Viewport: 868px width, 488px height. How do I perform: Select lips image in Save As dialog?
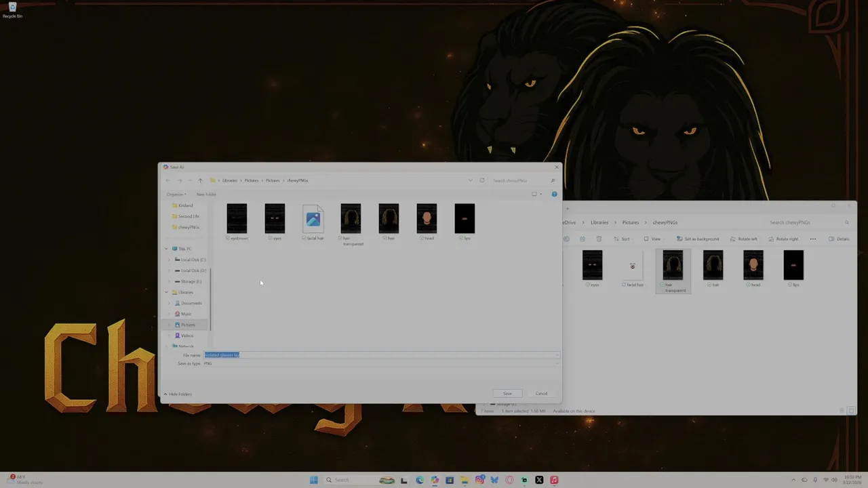tap(465, 222)
